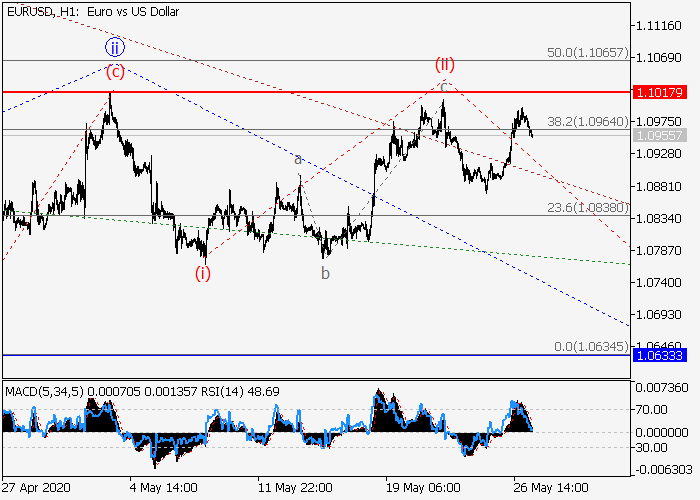This screenshot has height=500, width=700.
Task: Select the 23.6 (1.08380) Fibonacci level label
Action: pyautogui.click(x=587, y=208)
